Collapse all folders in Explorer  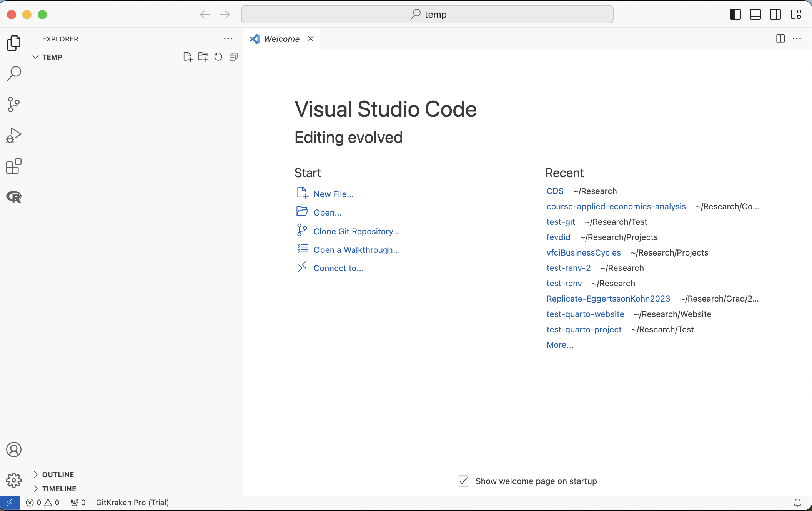(x=233, y=57)
